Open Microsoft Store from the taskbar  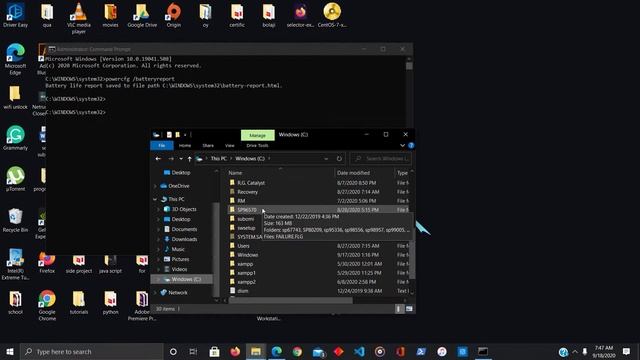tap(214, 351)
